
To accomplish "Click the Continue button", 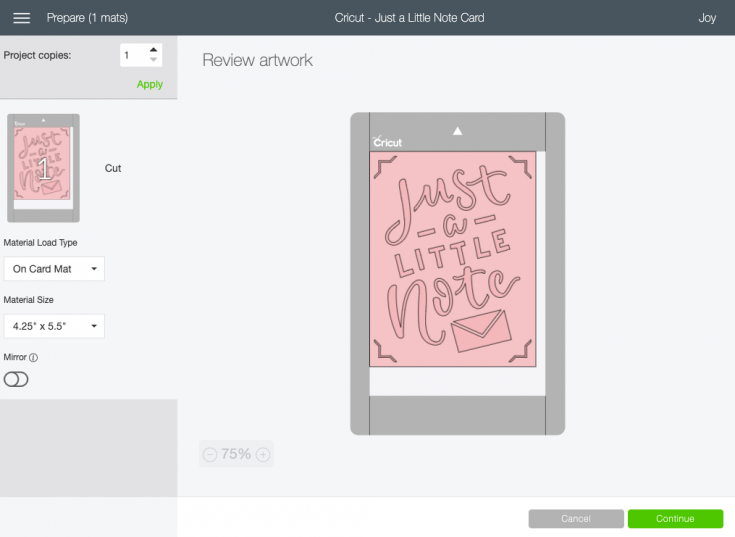I will tap(675, 519).
